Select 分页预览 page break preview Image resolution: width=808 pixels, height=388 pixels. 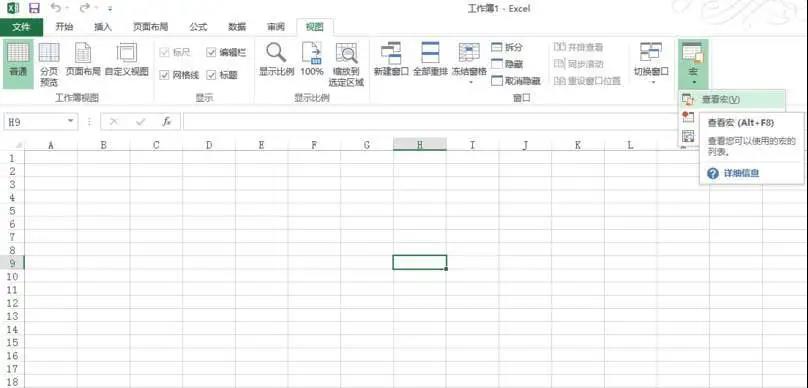[x=49, y=65]
